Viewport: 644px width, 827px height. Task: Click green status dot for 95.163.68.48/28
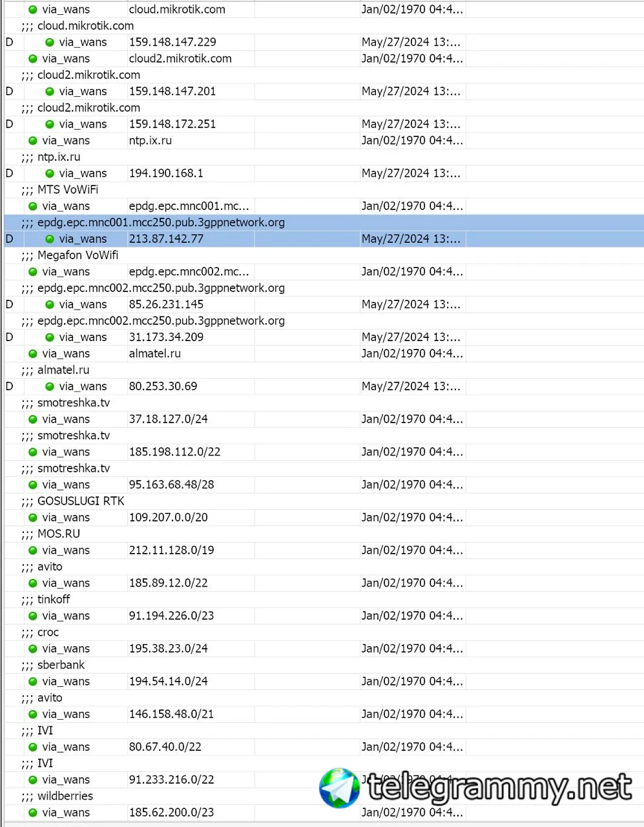[33, 485]
